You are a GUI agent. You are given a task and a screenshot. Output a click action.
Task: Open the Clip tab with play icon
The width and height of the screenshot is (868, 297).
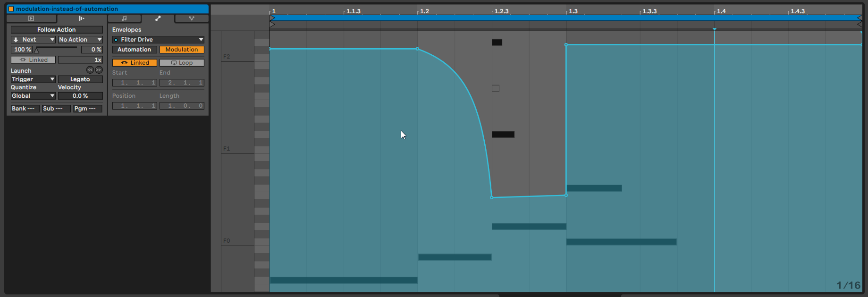pyautogui.click(x=31, y=18)
